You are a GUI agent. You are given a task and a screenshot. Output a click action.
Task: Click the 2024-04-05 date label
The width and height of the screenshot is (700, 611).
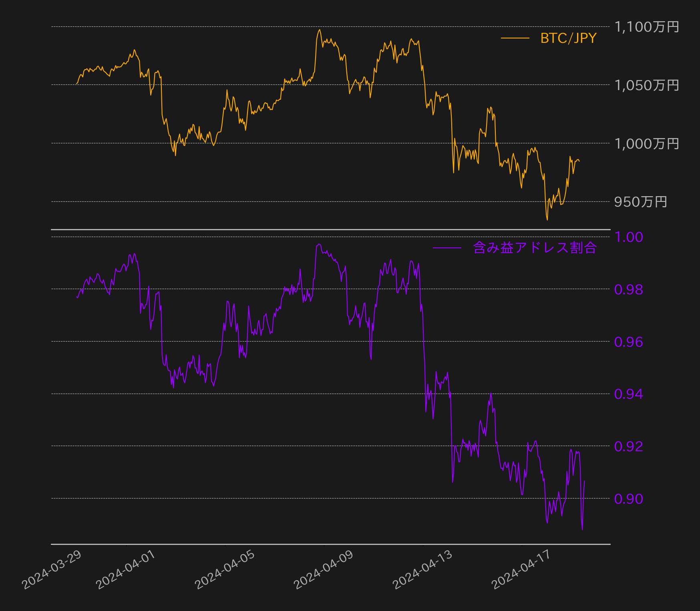[224, 569]
